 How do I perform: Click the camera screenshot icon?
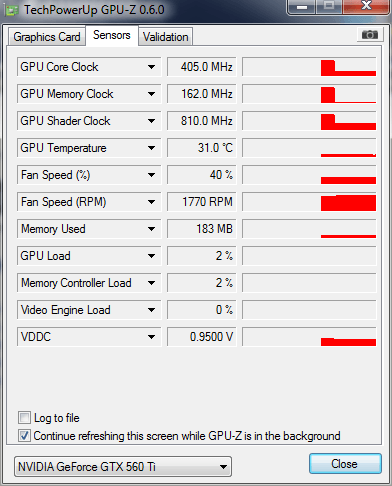(x=369, y=35)
